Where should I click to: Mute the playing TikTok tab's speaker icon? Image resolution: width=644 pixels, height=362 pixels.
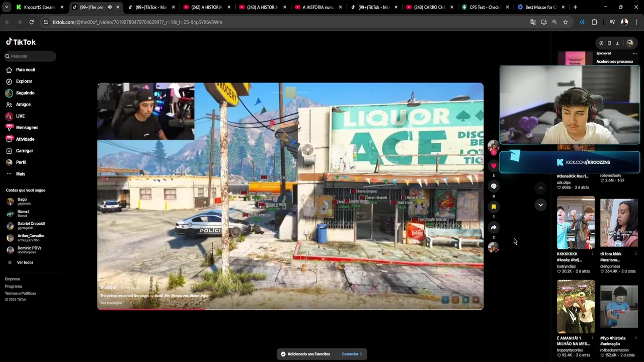[x=110, y=7]
